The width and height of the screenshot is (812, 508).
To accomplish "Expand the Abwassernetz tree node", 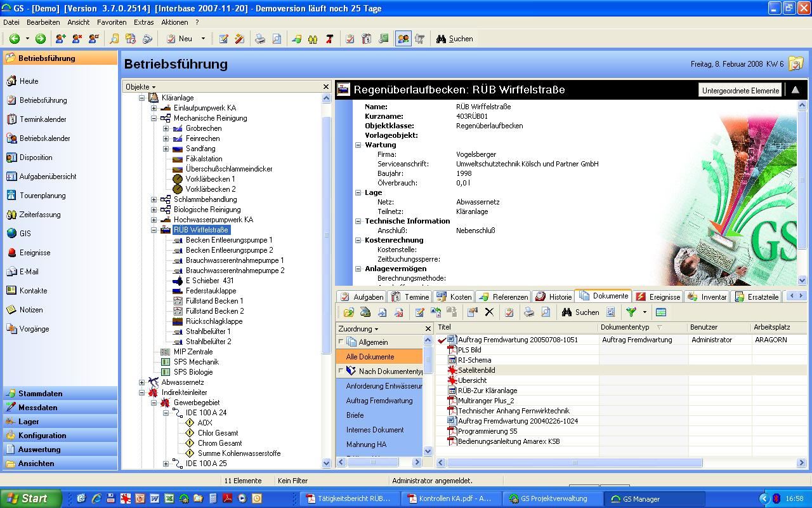I will 142,382.
